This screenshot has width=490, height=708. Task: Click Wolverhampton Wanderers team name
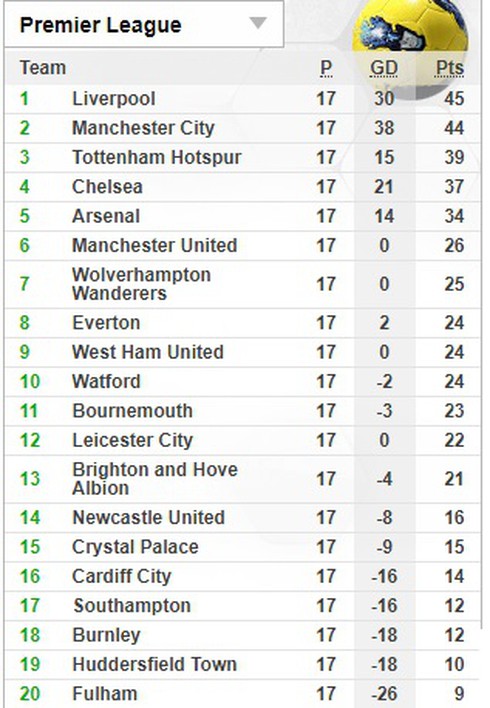click(x=141, y=284)
